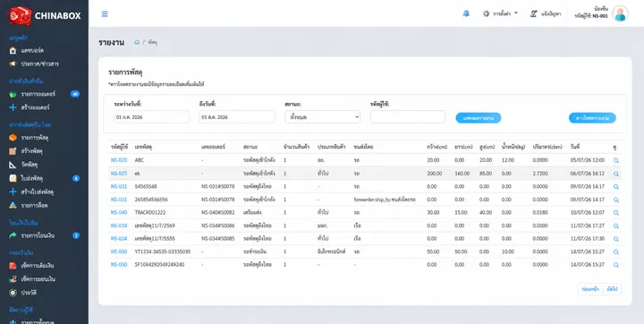Viewport: 644px width, 324px height.
Task: View details magnifier for TRACK001222
Action: click(616, 213)
